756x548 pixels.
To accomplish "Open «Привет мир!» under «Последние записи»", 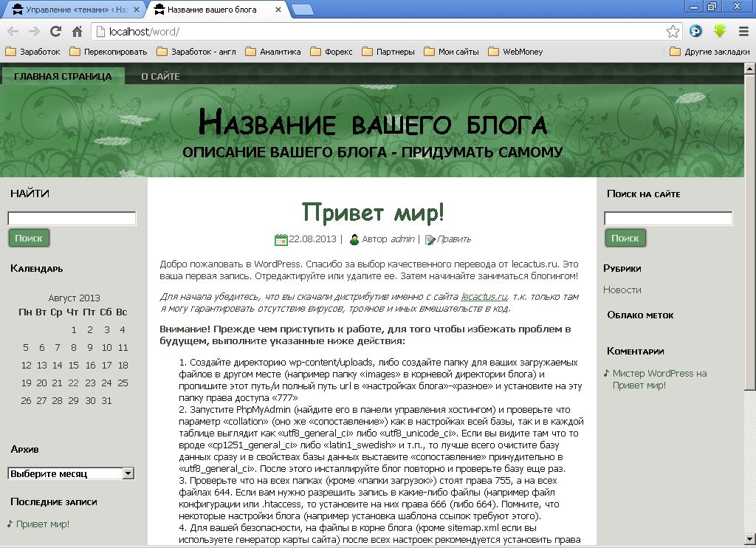I will (x=43, y=524).
